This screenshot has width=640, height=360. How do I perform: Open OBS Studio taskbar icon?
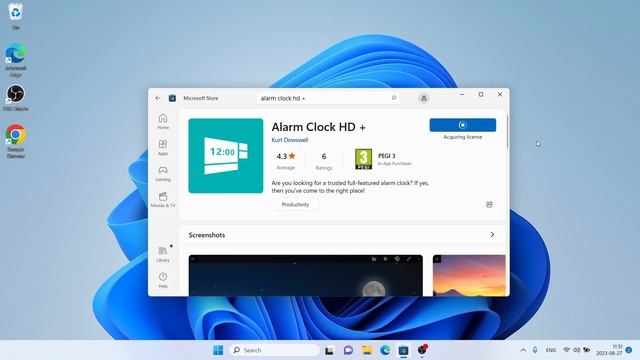coord(422,350)
